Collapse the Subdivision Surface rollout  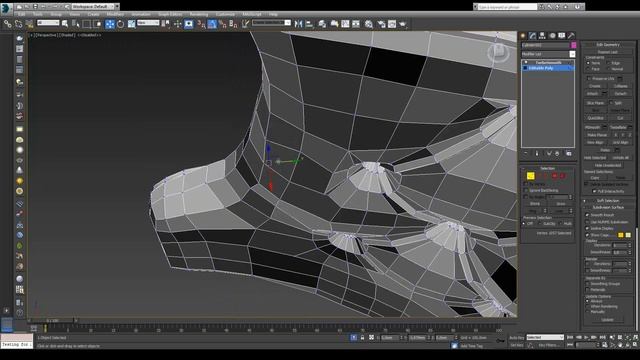(608, 207)
